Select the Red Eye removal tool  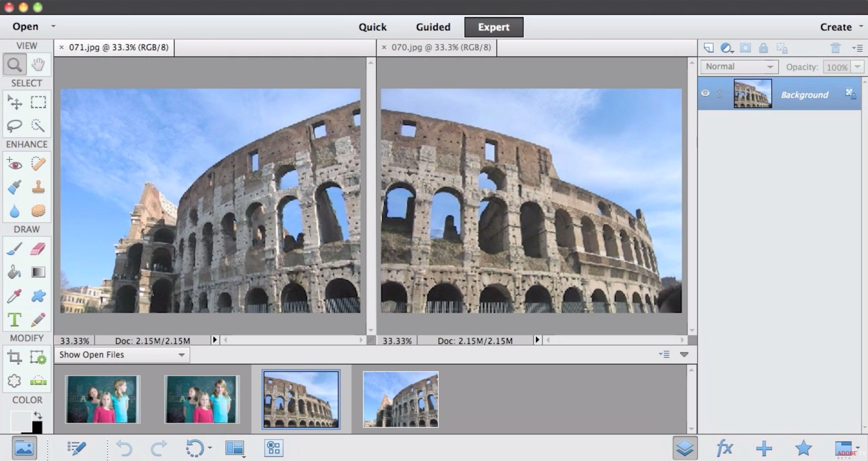pos(15,164)
